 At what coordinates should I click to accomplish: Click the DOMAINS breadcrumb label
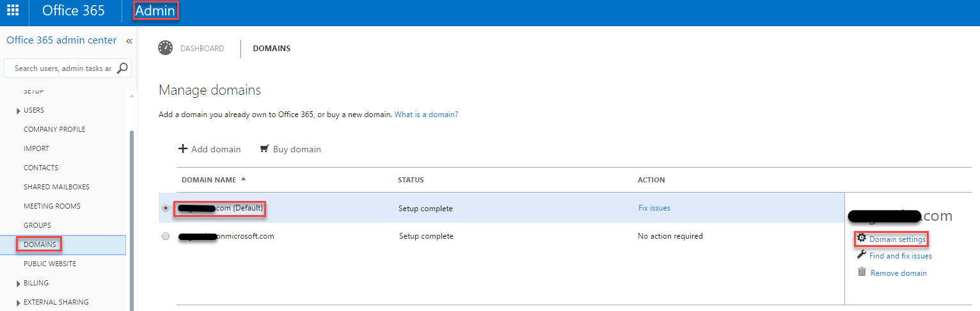[272, 49]
